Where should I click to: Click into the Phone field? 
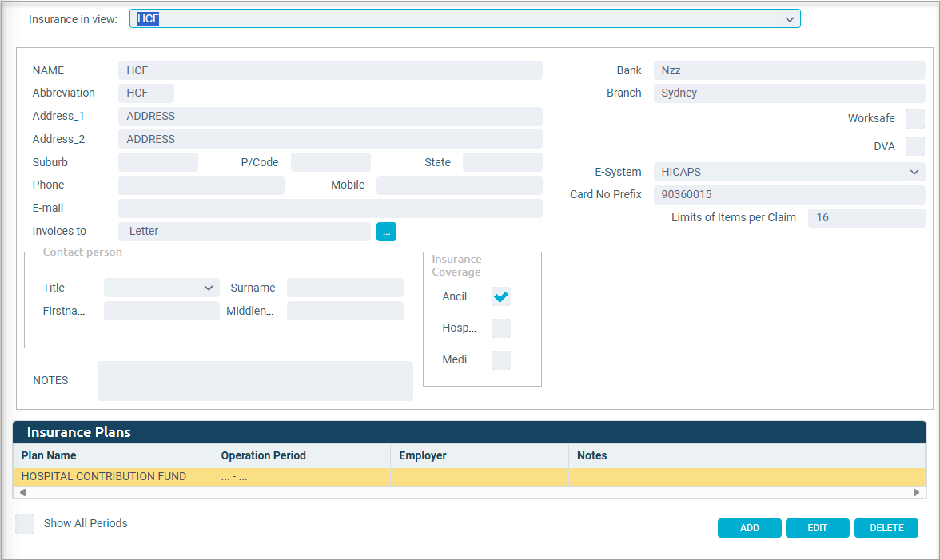tap(201, 185)
